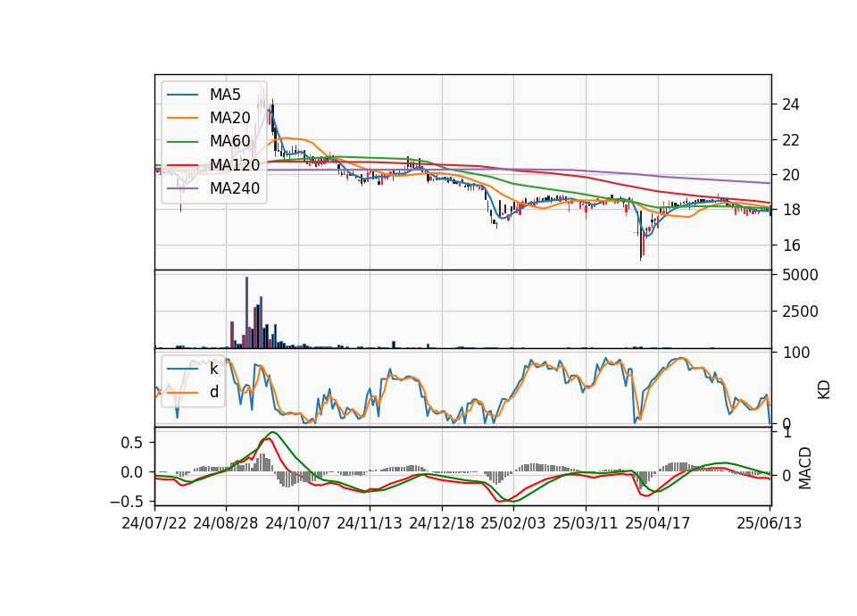This screenshot has width=857, height=616.
Task: Click the 24/12/18 date label
Action: pyautogui.click(x=442, y=523)
